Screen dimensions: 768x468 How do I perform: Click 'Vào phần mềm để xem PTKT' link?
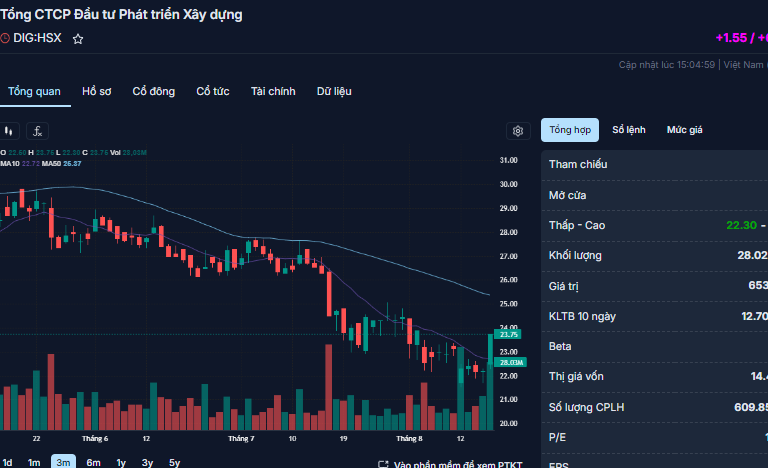pyautogui.click(x=457, y=465)
